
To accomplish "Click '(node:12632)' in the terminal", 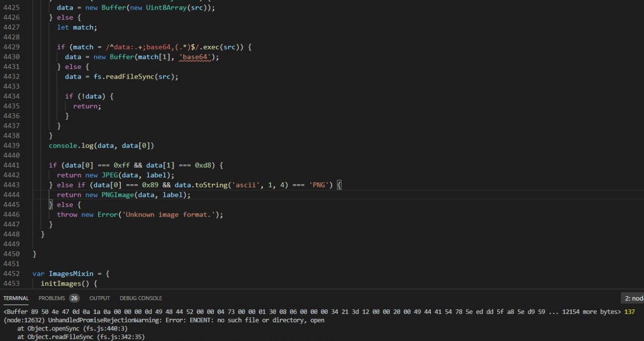I will 24,320.
